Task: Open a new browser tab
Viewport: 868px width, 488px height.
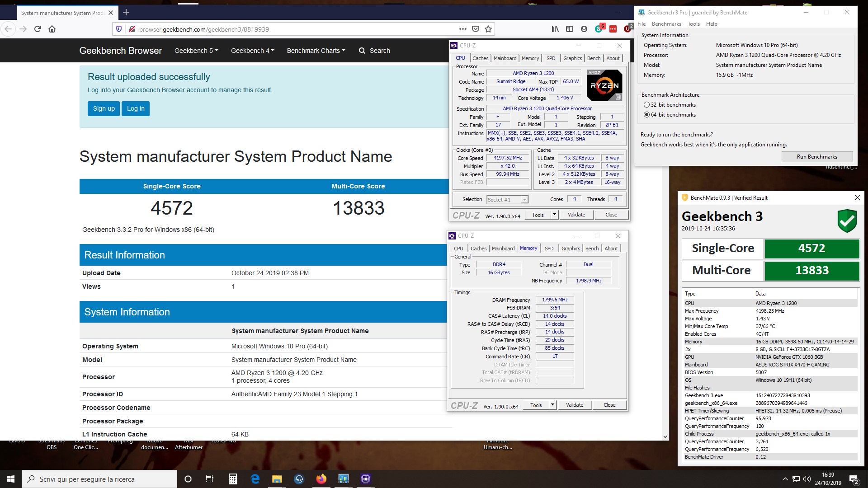Action: tap(126, 12)
